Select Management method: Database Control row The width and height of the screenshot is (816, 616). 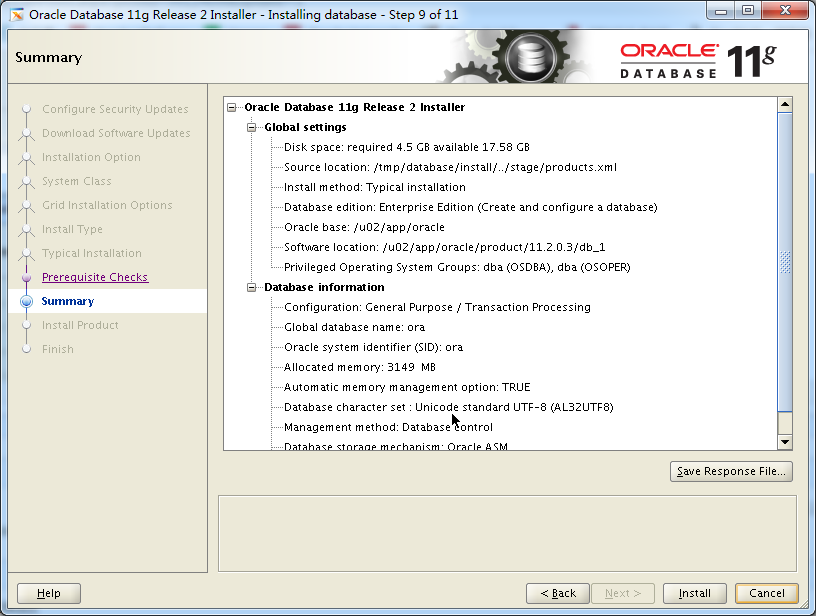point(388,428)
